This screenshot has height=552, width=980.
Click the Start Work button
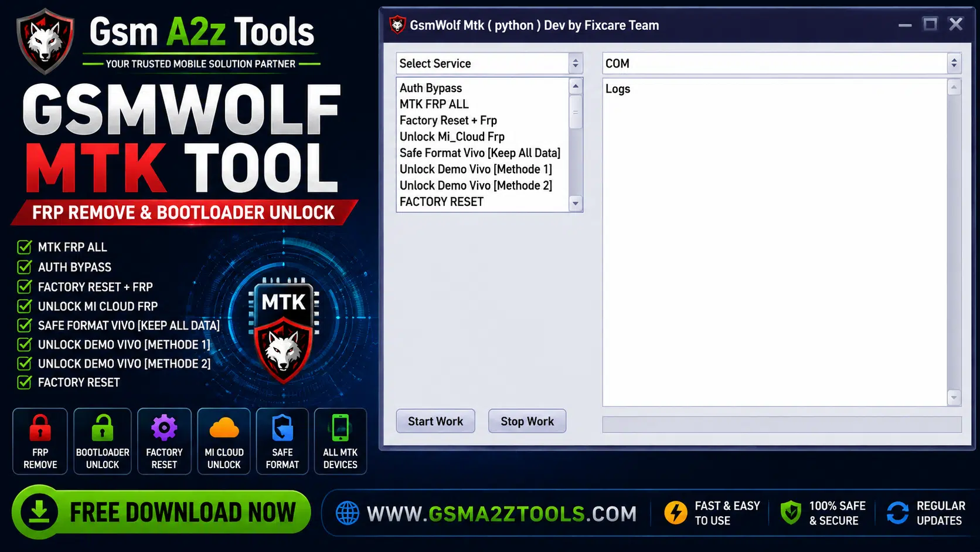click(435, 421)
